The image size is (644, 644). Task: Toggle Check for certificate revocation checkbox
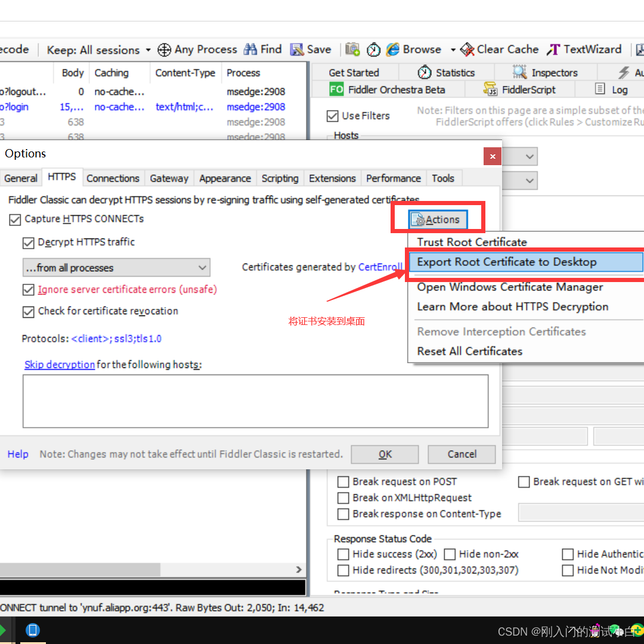coord(29,312)
